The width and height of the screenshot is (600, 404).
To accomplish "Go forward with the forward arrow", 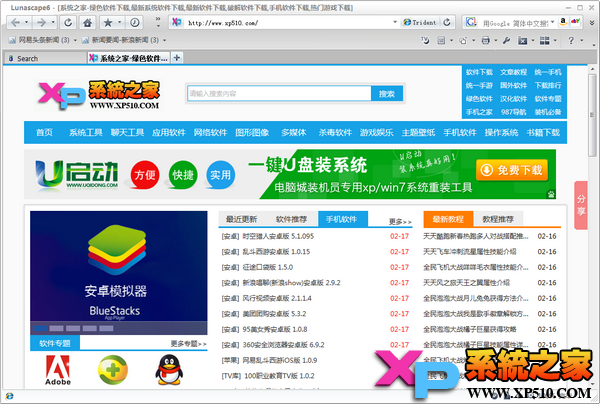I will point(41,23).
